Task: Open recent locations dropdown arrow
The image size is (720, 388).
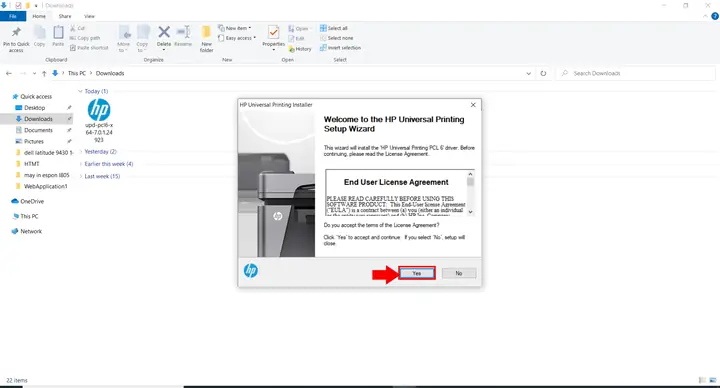Action: click(34, 73)
